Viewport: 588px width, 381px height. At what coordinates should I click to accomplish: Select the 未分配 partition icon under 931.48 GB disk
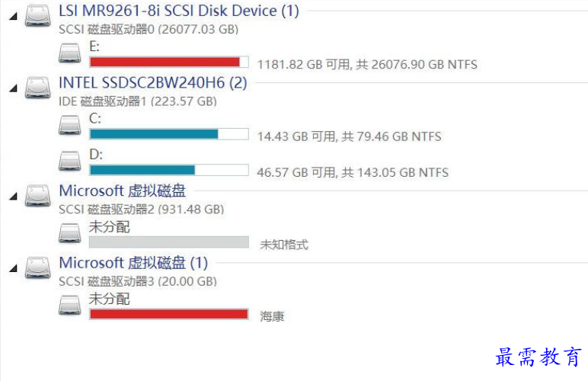tap(70, 233)
